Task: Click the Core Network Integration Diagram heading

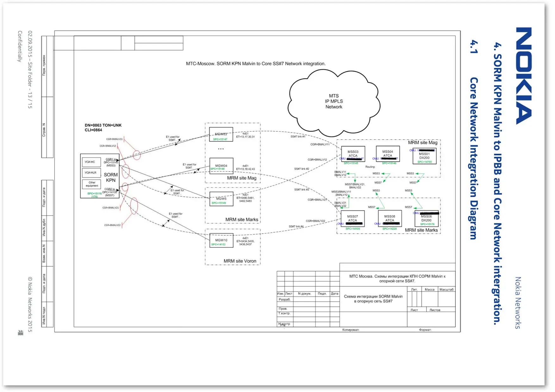Action: [x=474, y=158]
